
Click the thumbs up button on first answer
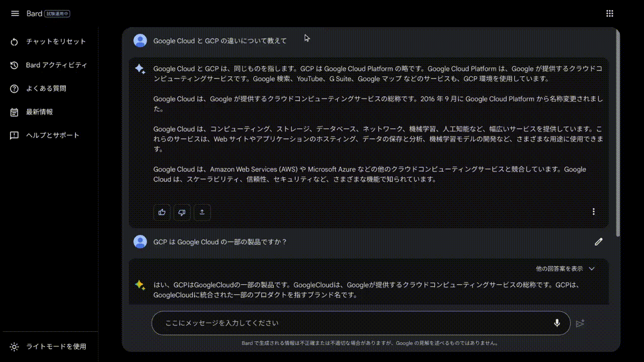click(162, 212)
